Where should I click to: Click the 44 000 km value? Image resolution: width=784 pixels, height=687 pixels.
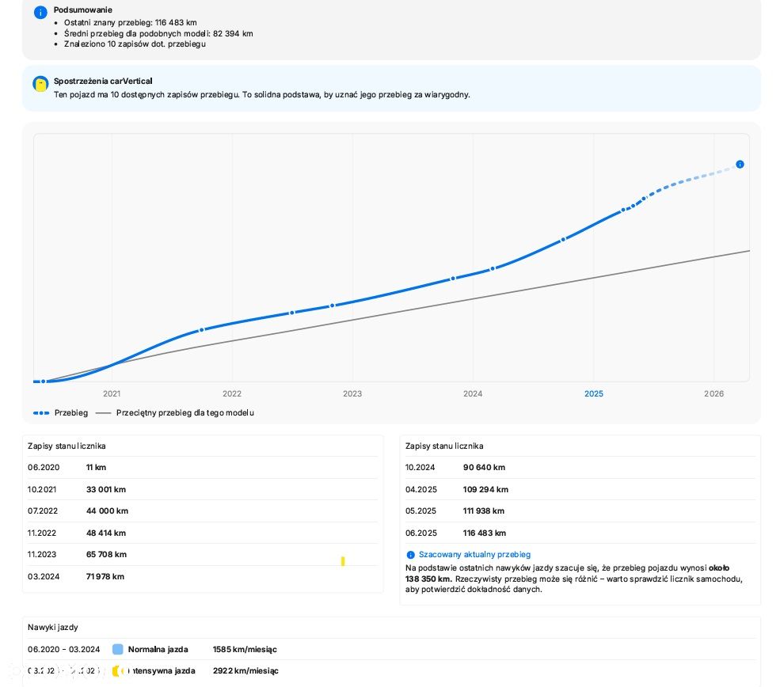(107, 511)
